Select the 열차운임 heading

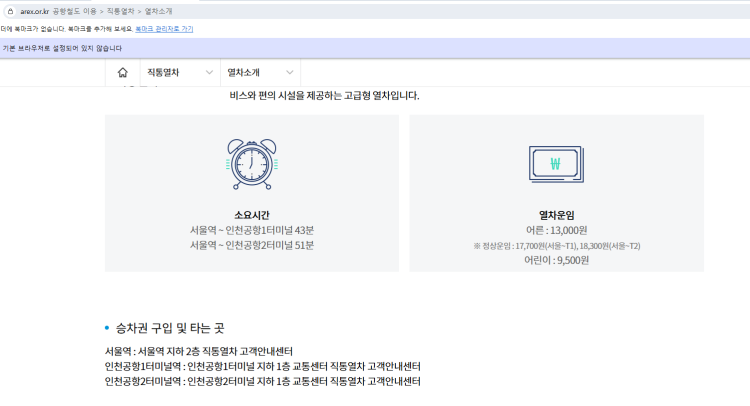click(x=556, y=215)
